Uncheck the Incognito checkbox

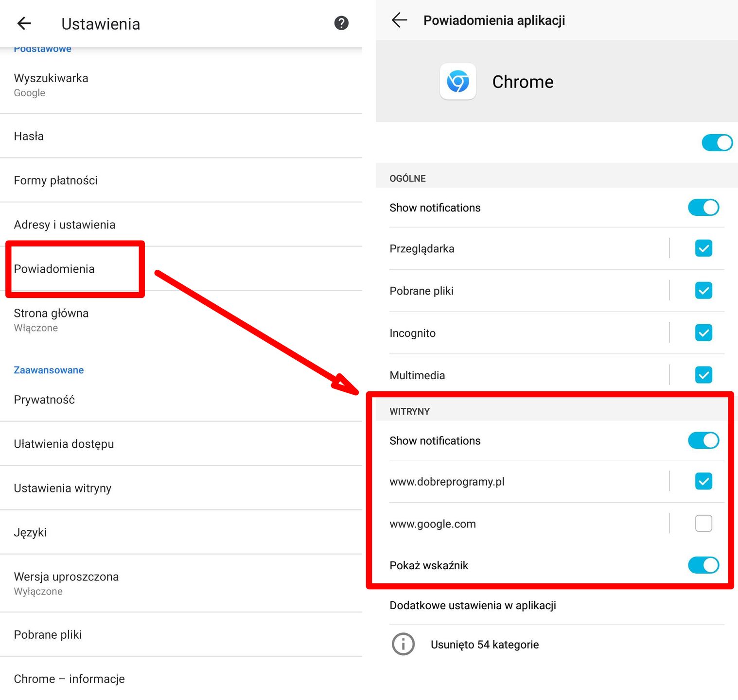click(703, 332)
